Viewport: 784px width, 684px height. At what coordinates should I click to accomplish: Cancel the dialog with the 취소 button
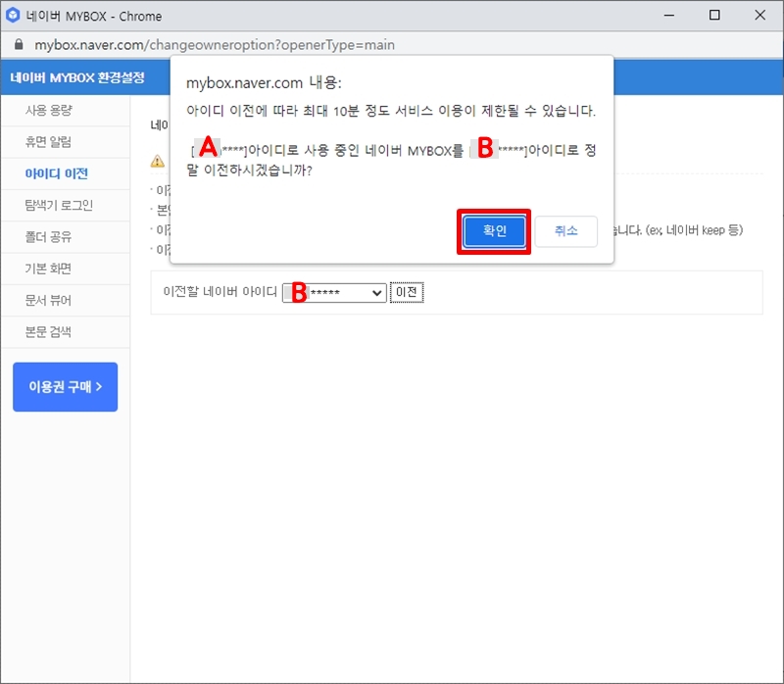[x=566, y=231]
